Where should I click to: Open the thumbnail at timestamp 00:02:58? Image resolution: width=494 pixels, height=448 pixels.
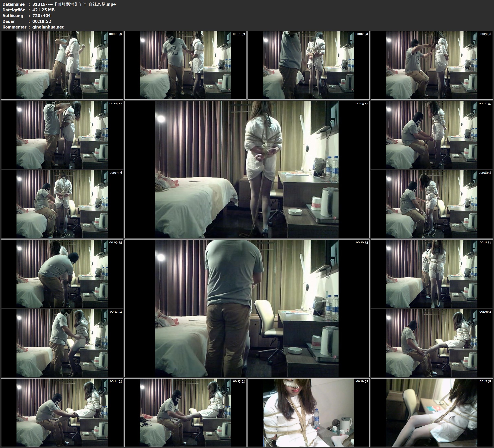pyautogui.click(x=309, y=65)
